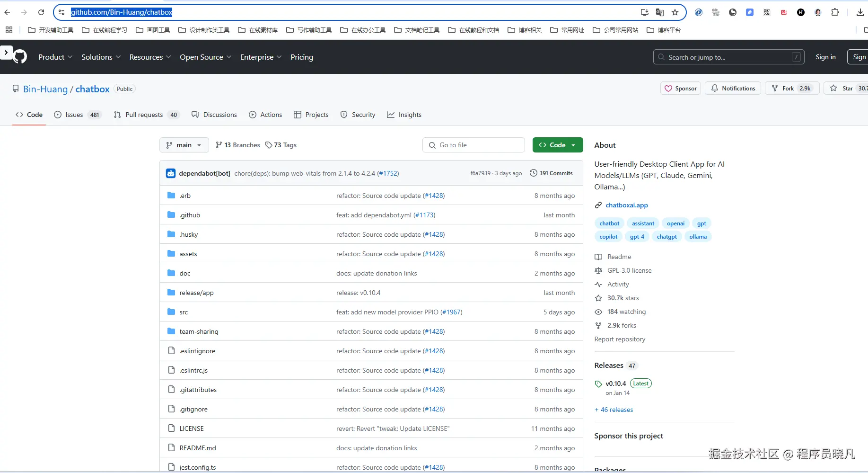The height and width of the screenshot is (473, 868).
Task: Click the dependabot avatar icon
Action: (x=171, y=173)
